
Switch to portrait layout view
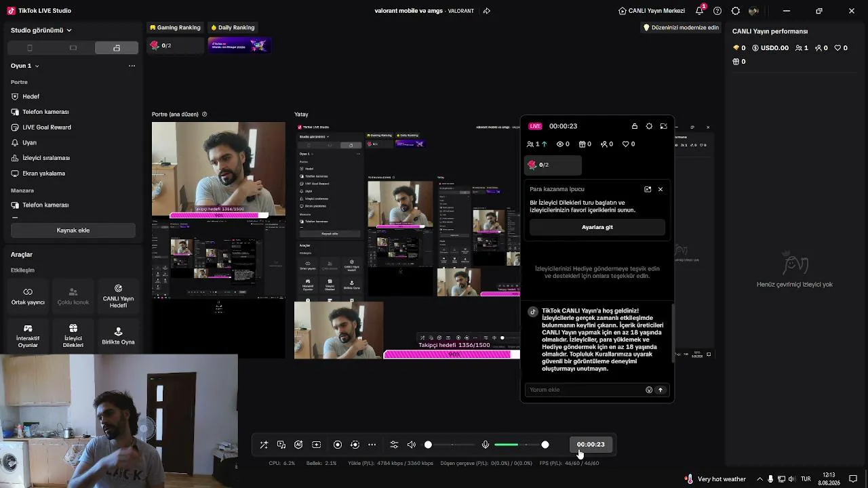coord(29,48)
